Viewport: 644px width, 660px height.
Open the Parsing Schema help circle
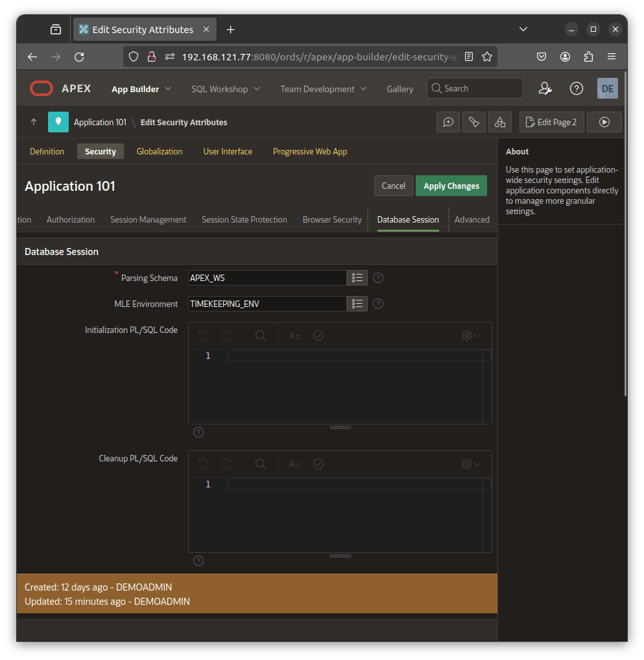click(377, 278)
